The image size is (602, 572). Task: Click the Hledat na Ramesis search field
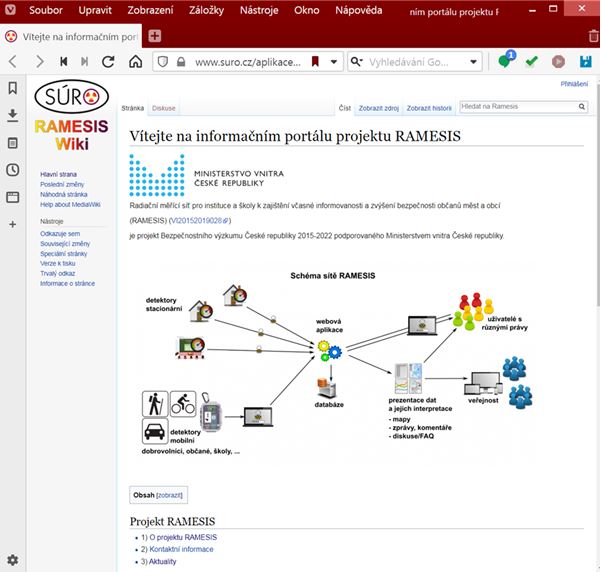click(x=518, y=106)
